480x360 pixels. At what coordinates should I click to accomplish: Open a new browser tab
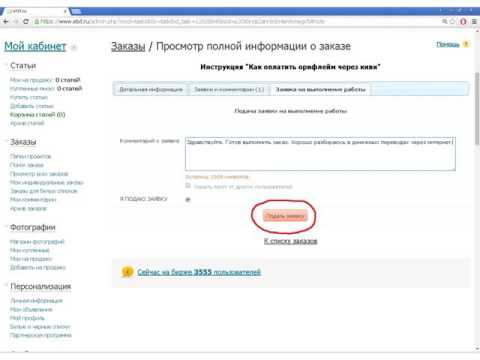[76, 11]
